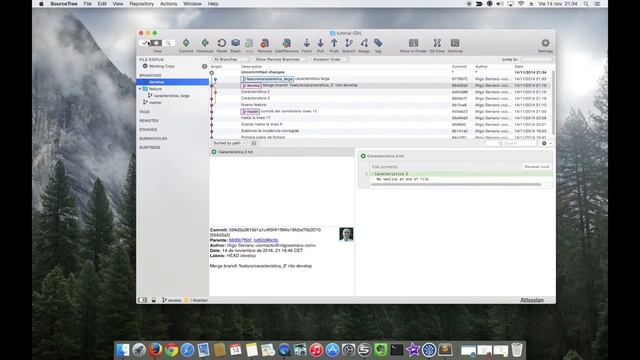Open the diff options gear dropdown
Image resolution: width=640 pixels, height=360 pixels.
[x=546, y=143]
